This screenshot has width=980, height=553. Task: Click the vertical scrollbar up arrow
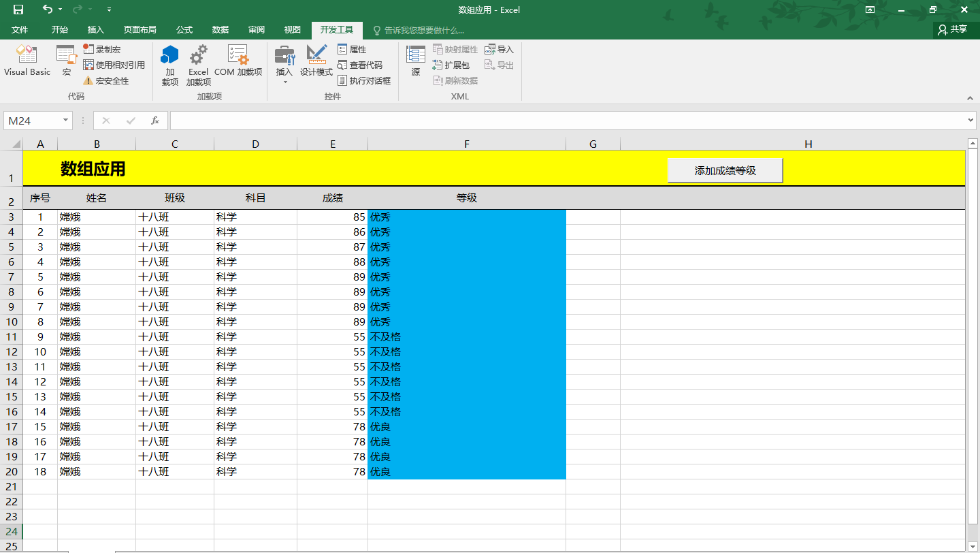pyautogui.click(x=973, y=143)
